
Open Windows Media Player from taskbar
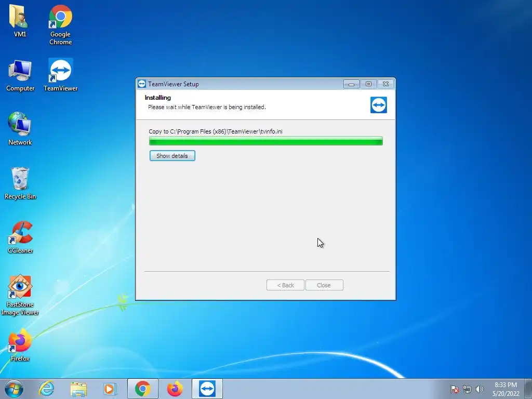point(110,389)
